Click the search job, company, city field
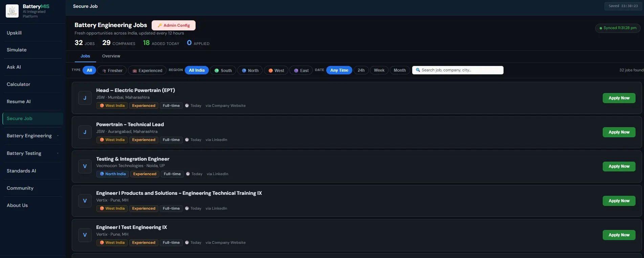Viewport: 644px width, 258px height. (x=458, y=70)
